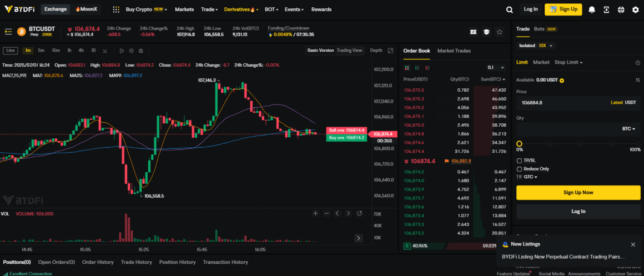The width and height of the screenshot is (644, 276).
Task: Enable the TP/SL checkbox
Action: pyautogui.click(x=519, y=160)
